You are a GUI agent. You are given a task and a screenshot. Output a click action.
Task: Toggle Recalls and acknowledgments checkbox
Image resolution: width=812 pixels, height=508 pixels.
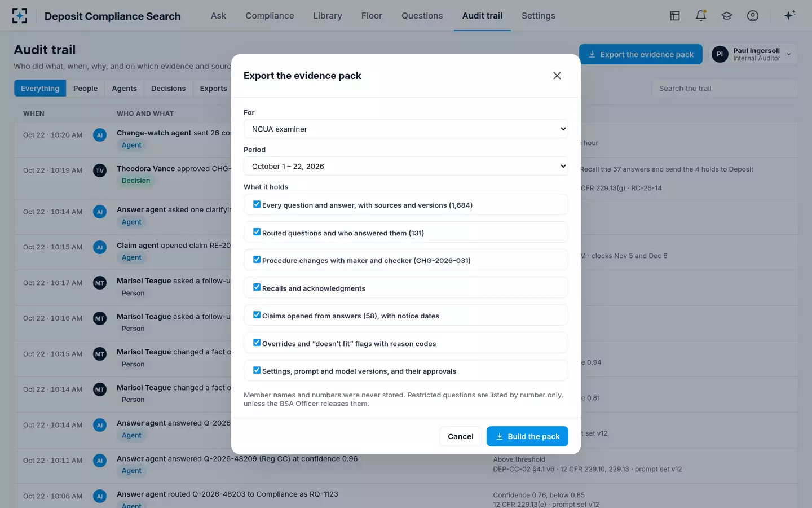pyautogui.click(x=257, y=287)
